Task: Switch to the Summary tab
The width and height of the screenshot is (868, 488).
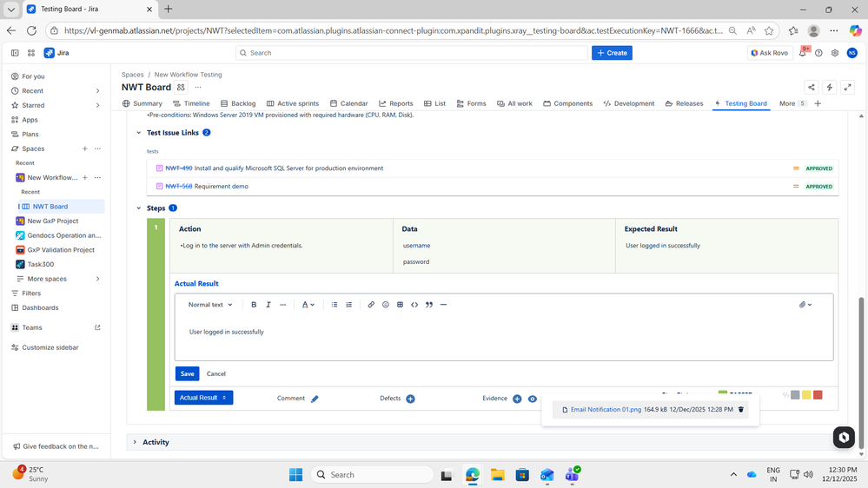Action: 142,103
